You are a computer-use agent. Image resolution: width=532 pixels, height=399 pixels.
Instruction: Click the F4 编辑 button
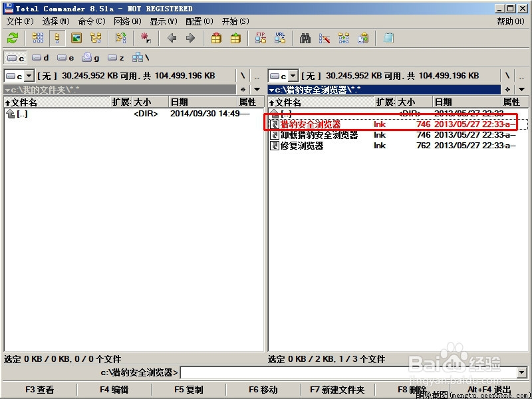[x=114, y=390]
